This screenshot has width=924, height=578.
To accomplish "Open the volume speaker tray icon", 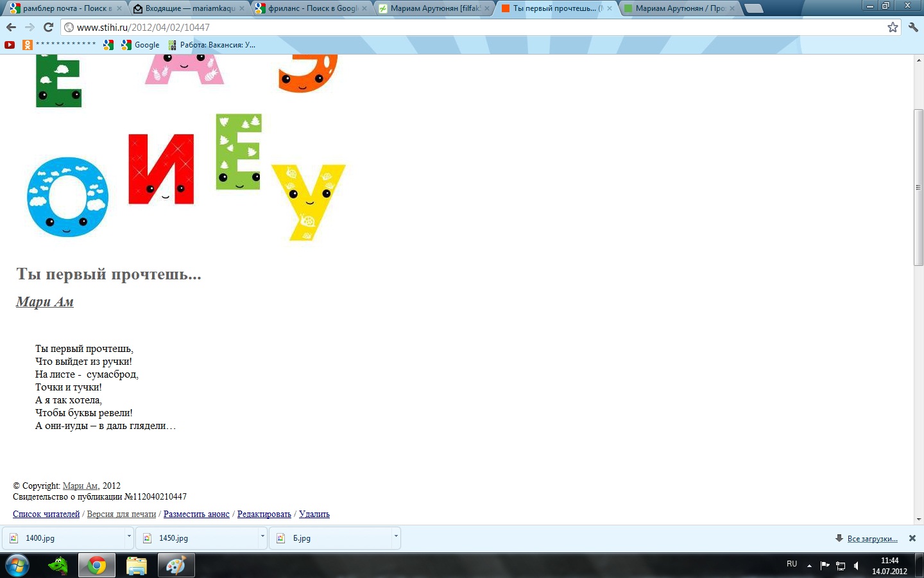I will pos(857,566).
